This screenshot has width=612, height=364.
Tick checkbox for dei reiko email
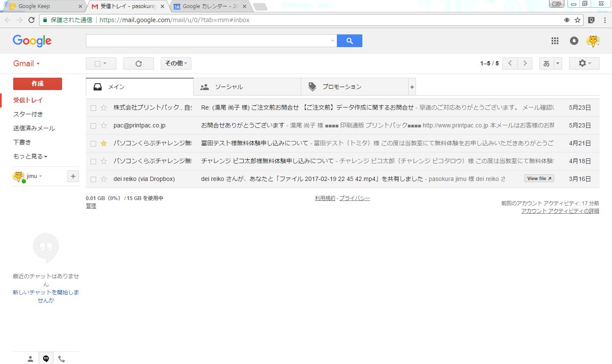click(x=93, y=179)
